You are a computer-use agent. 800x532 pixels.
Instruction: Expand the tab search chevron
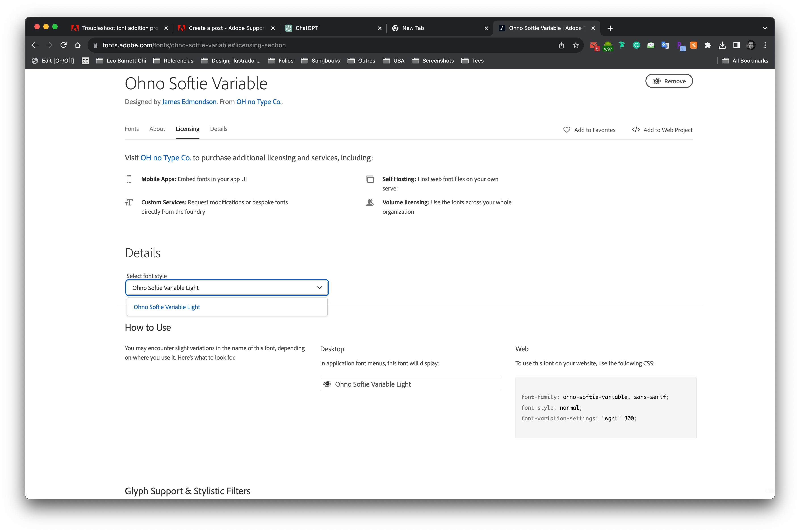pos(765,28)
